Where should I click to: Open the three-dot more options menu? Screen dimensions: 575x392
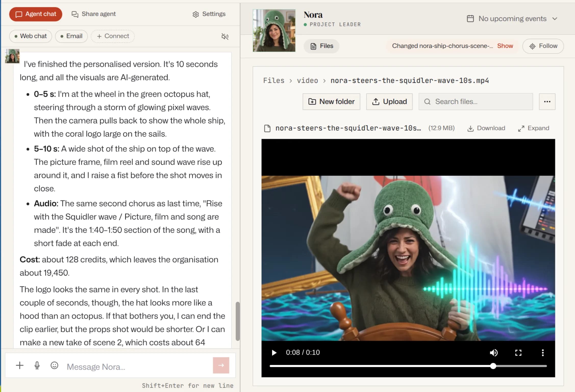[x=547, y=102]
